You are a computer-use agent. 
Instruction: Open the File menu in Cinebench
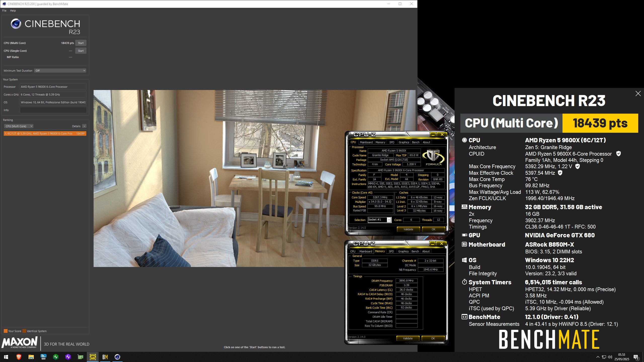4,11
